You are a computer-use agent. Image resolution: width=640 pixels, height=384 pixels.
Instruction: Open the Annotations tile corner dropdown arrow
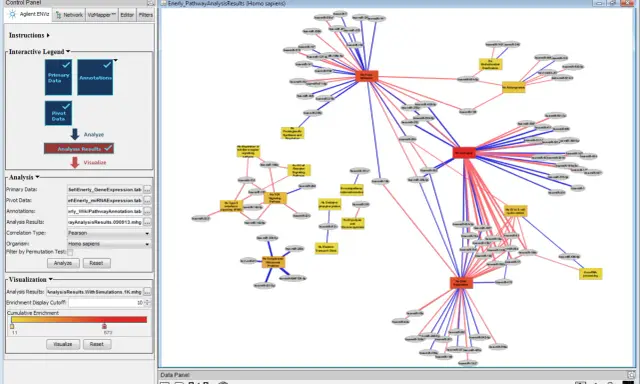click(x=116, y=60)
